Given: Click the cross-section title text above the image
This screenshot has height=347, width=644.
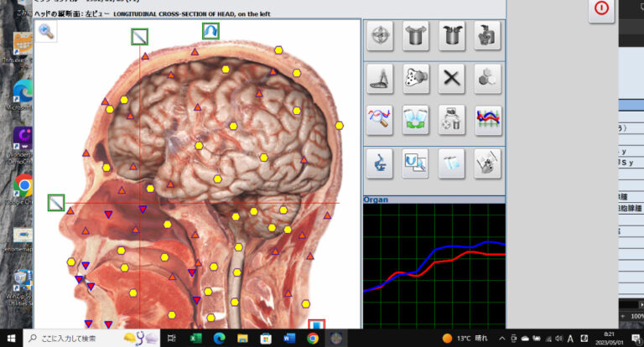Looking at the screenshot, I should point(153,14).
